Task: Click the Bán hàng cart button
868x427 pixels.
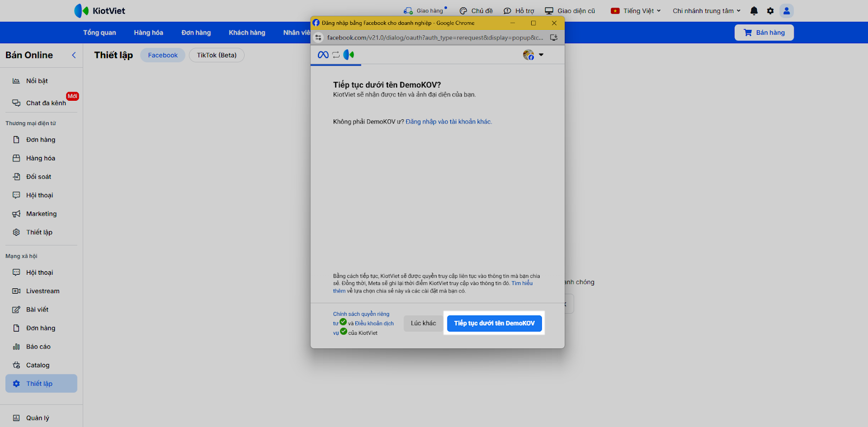Action: pyautogui.click(x=764, y=33)
